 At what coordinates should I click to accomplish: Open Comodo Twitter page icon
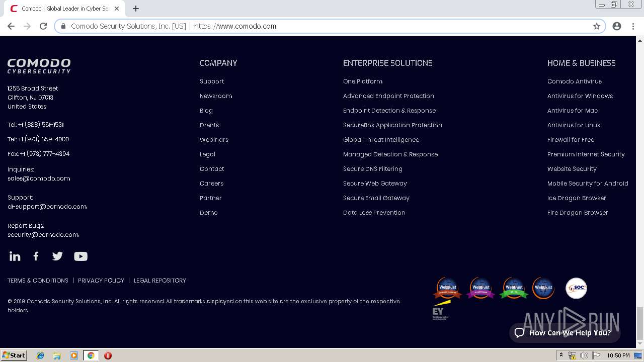pos(57,256)
